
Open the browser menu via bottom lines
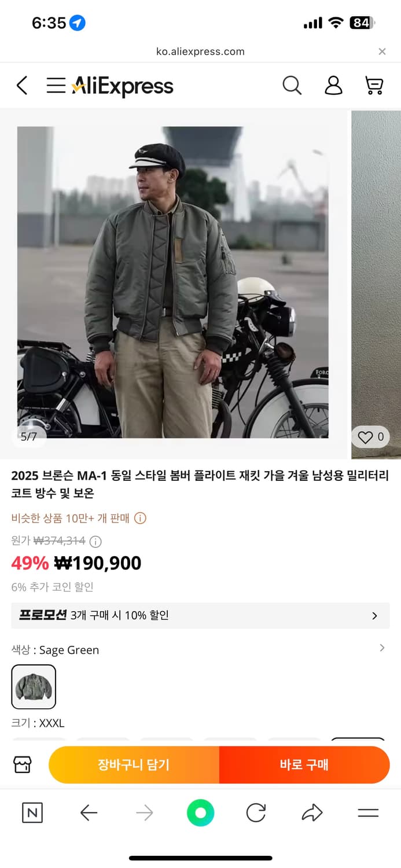coord(368,812)
